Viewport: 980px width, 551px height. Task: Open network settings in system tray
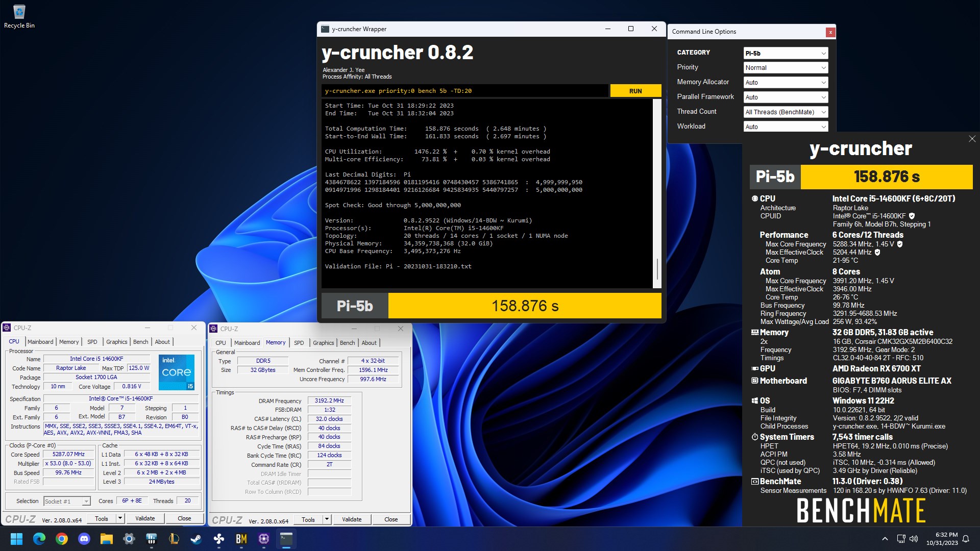pos(901,539)
